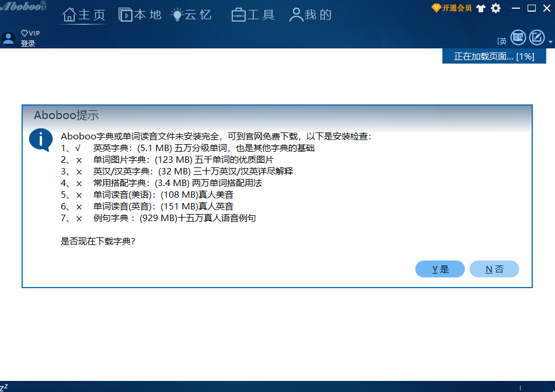The height and width of the screenshot is (392, 555).
Task: Switch to the 本地 local tab
Action: [140, 15]
